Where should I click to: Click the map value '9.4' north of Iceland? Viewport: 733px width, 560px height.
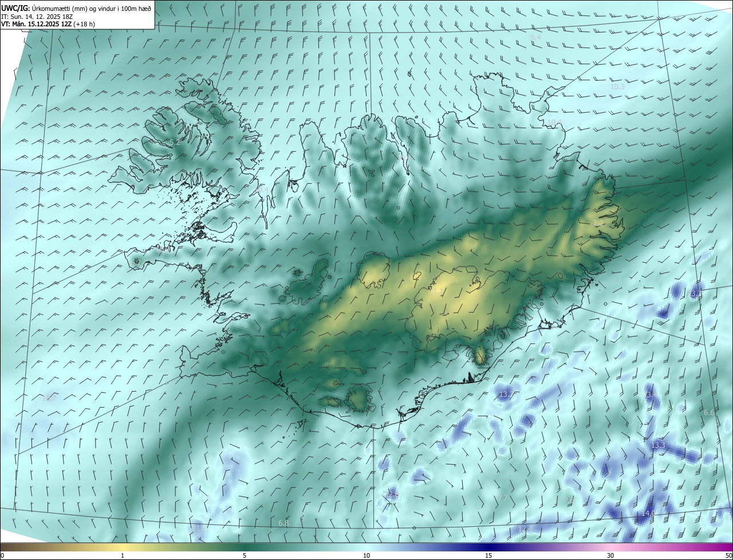535,37
